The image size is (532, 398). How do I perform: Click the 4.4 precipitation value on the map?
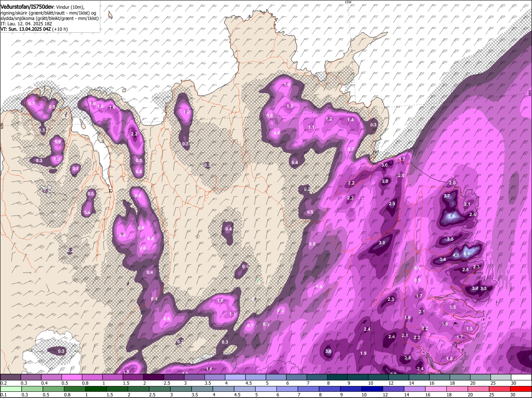click(456, 255)
